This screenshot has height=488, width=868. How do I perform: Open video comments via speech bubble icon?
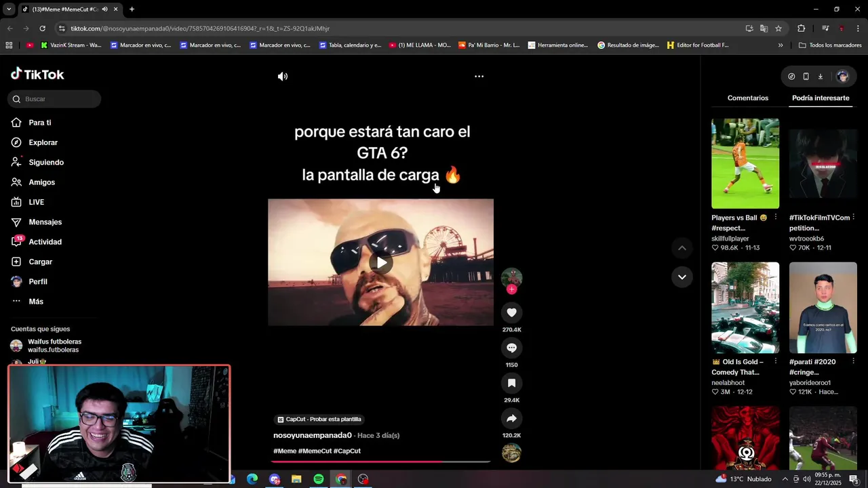[x=511, y=348]
